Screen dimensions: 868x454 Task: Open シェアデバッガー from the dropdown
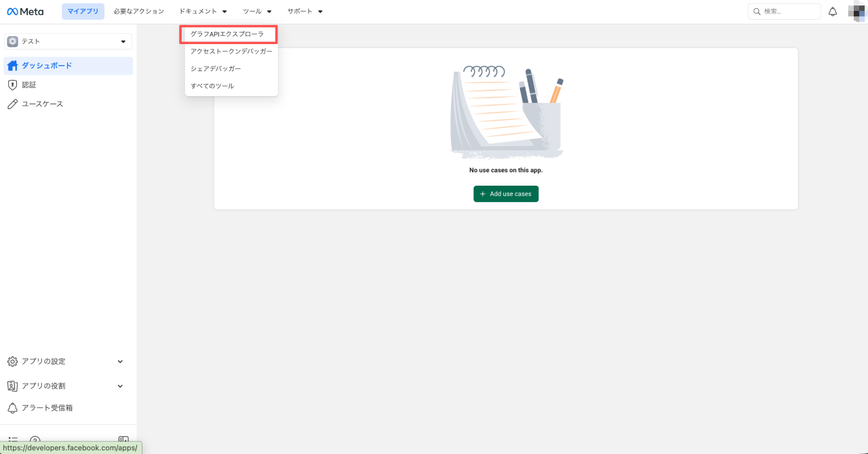click(x=216, y=68)
